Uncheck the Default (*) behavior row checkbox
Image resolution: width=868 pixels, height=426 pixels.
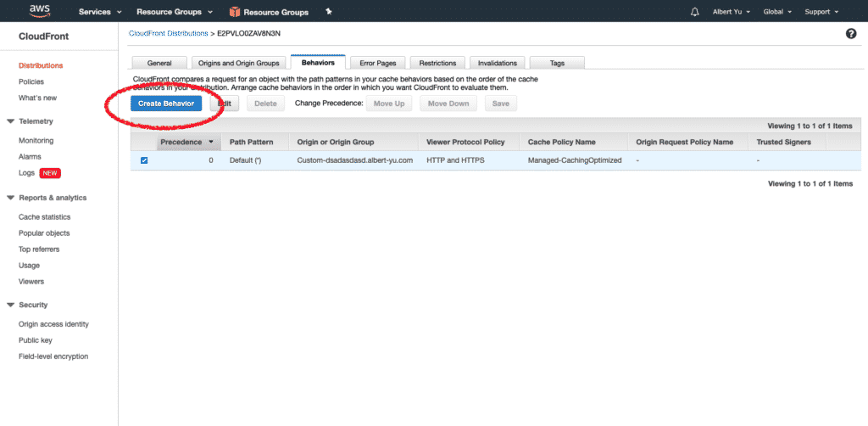coord(144,160)
